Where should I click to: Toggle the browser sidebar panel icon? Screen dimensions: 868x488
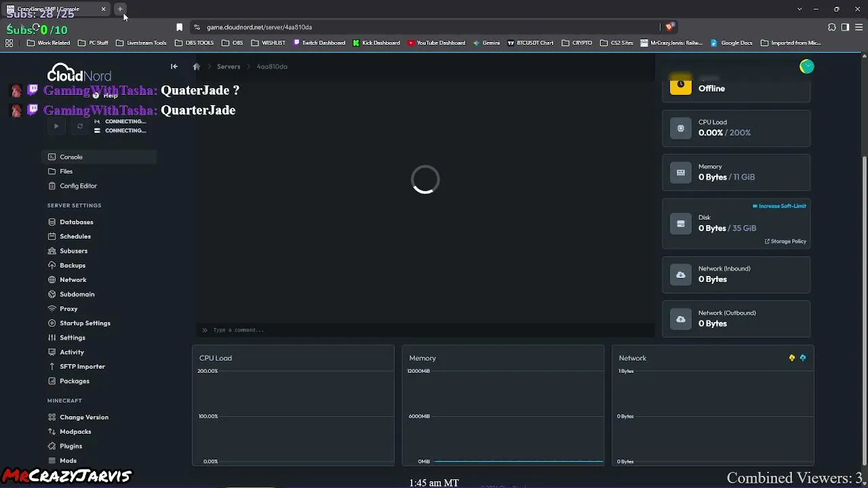[845, 27]
